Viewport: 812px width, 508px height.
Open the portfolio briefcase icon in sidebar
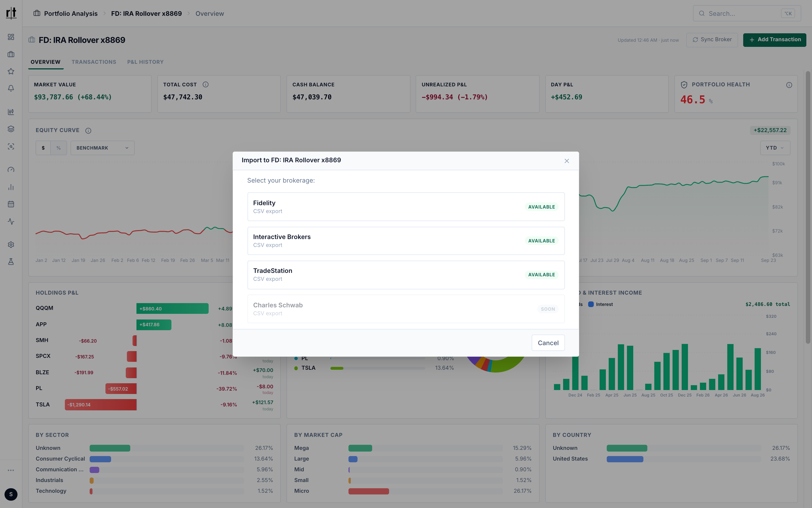11,54
